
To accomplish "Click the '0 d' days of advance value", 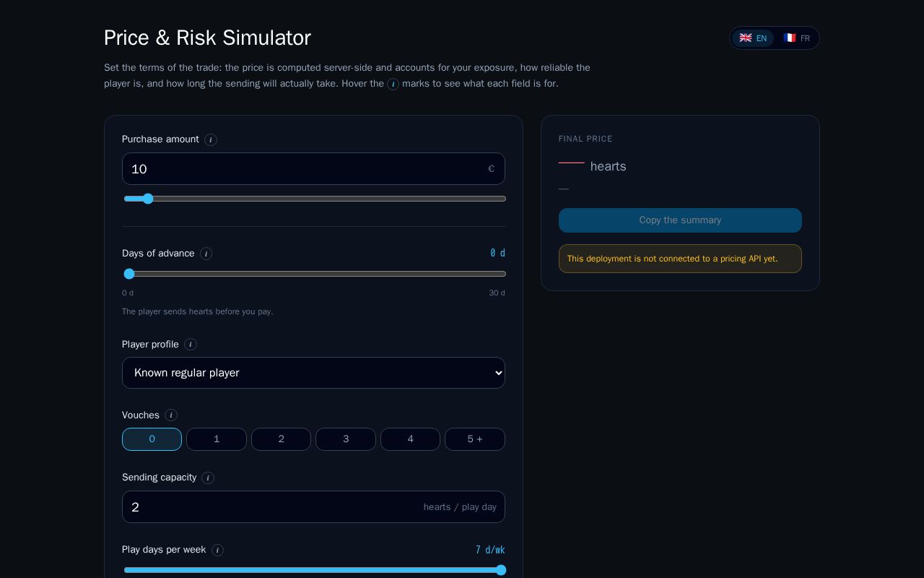I will click(497, 253).
